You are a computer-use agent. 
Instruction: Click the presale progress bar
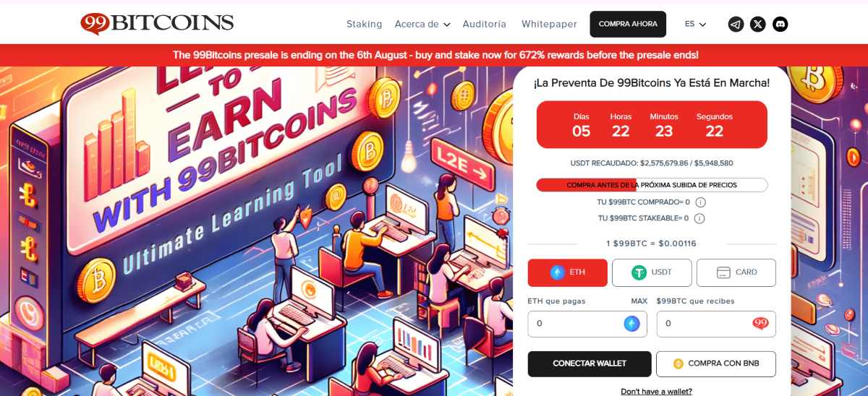(652, 185)
